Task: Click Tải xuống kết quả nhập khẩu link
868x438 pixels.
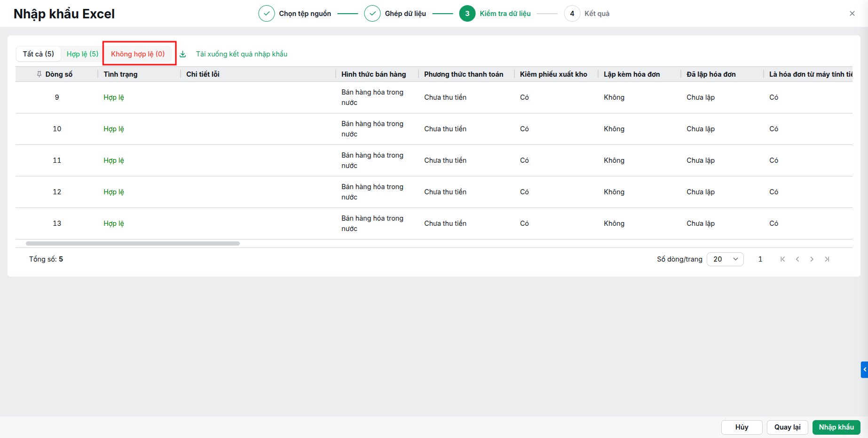Action: tap(242, 54)
